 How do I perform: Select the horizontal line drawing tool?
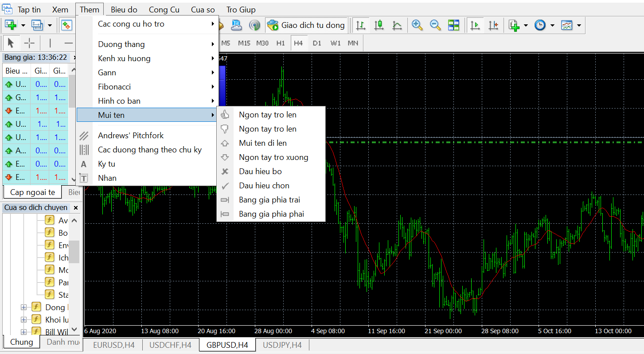coord(68,43)
